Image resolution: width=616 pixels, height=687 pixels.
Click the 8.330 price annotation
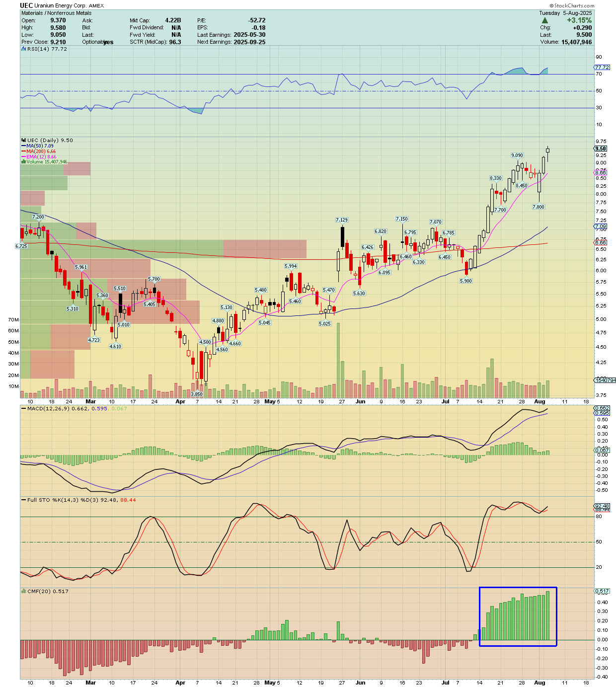496,178
